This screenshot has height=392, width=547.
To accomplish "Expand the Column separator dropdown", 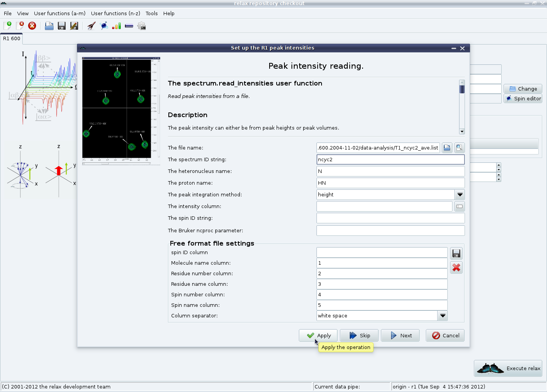I will coord(442,315).
